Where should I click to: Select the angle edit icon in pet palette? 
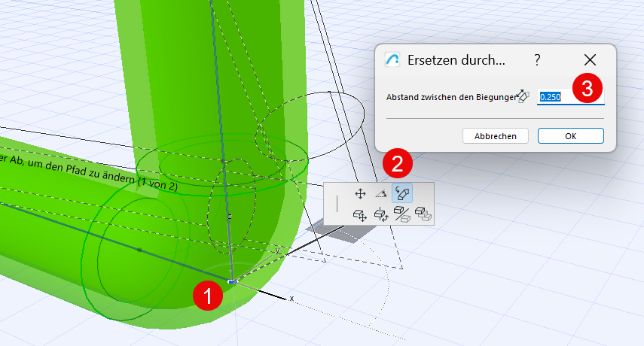click(x=381, y=193)
